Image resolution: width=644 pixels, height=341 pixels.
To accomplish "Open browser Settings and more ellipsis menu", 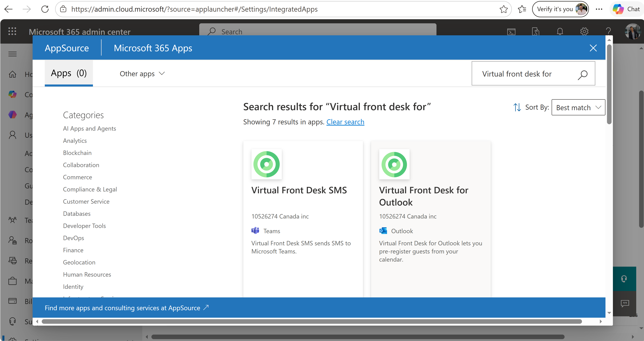I will point(599,9).
